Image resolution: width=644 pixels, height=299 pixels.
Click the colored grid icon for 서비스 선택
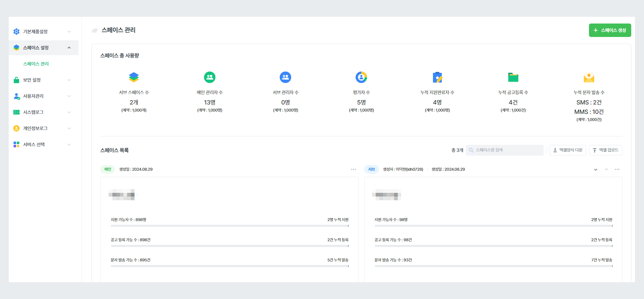click(16, 144)
